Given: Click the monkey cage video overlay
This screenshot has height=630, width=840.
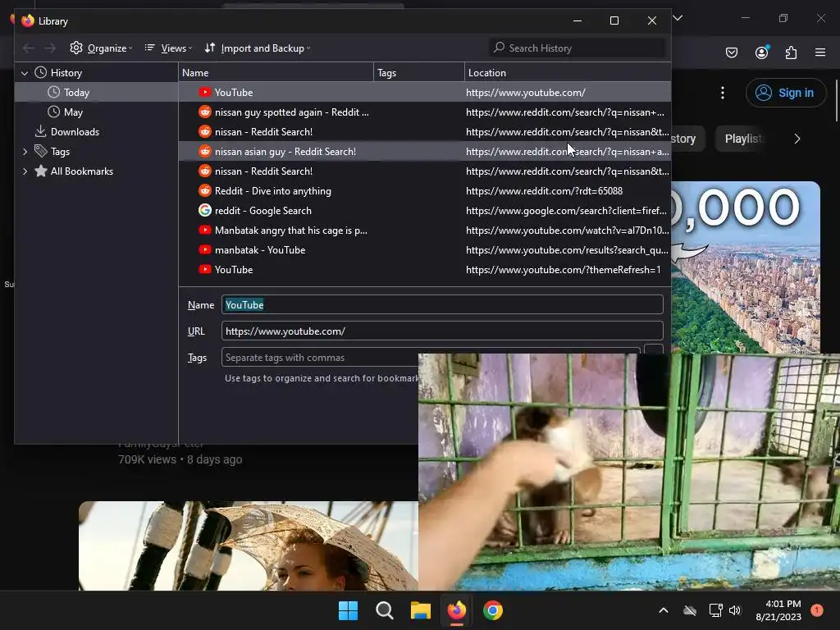Looking at the screenshot, I should click(x=629, y=472).
